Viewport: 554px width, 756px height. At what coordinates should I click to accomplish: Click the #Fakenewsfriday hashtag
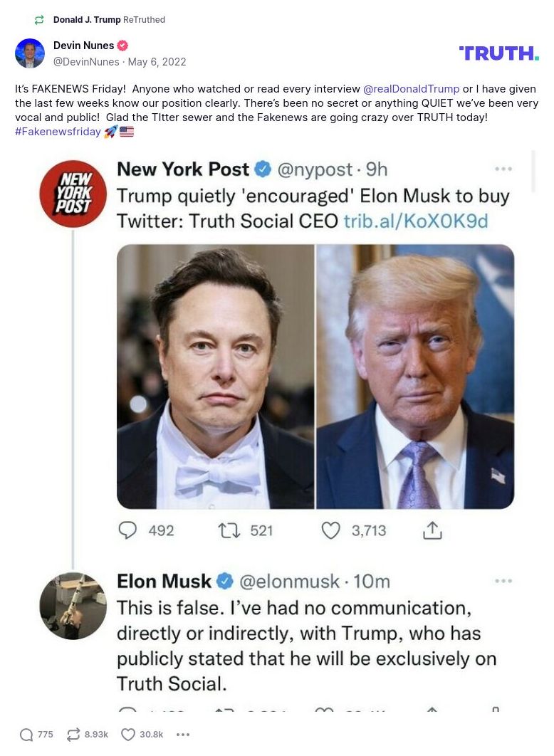pyautogui.click(x=57, y=131)
